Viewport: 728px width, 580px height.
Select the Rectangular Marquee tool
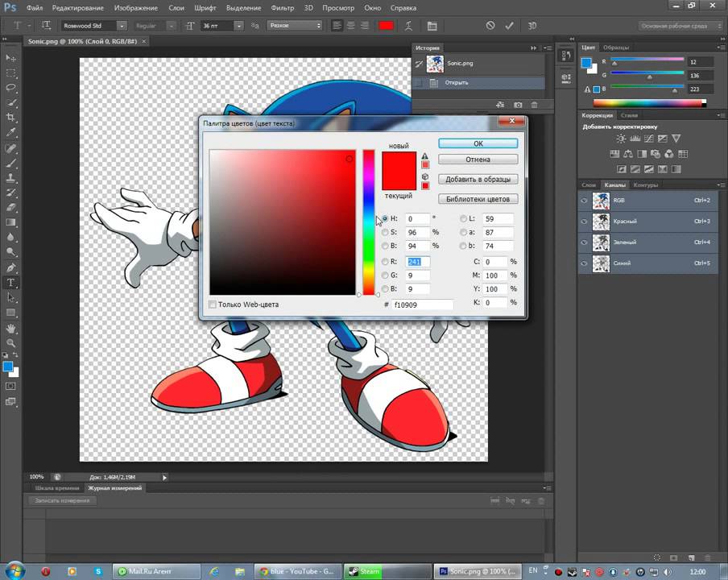point(10,73)
